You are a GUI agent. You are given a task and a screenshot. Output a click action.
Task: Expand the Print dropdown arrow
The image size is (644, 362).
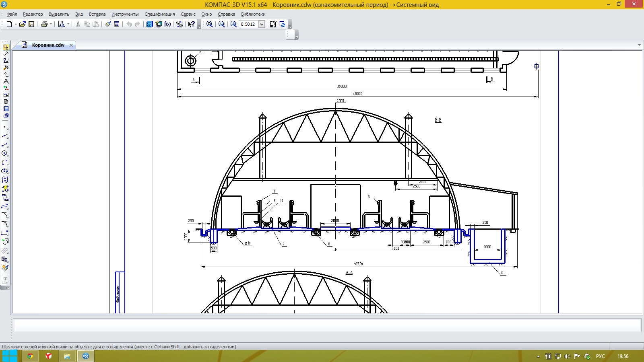(51, 24)
